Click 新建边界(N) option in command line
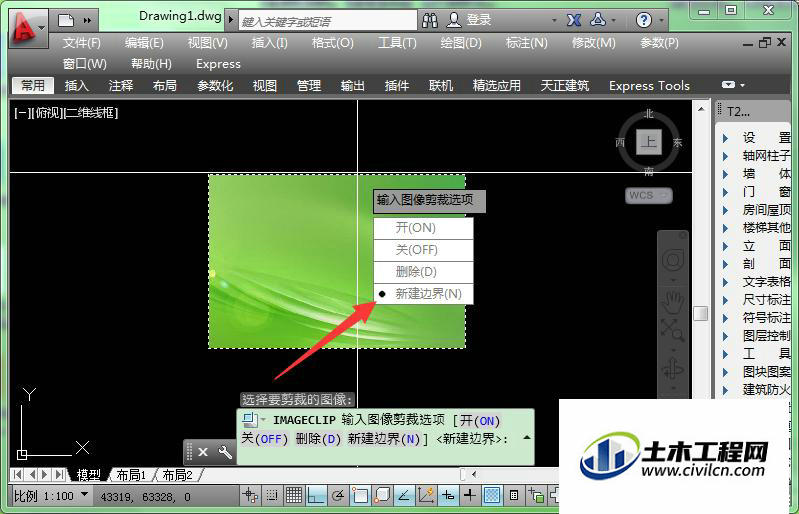Image resolution: width=799 pixels, height=514 pixels. 384,439
